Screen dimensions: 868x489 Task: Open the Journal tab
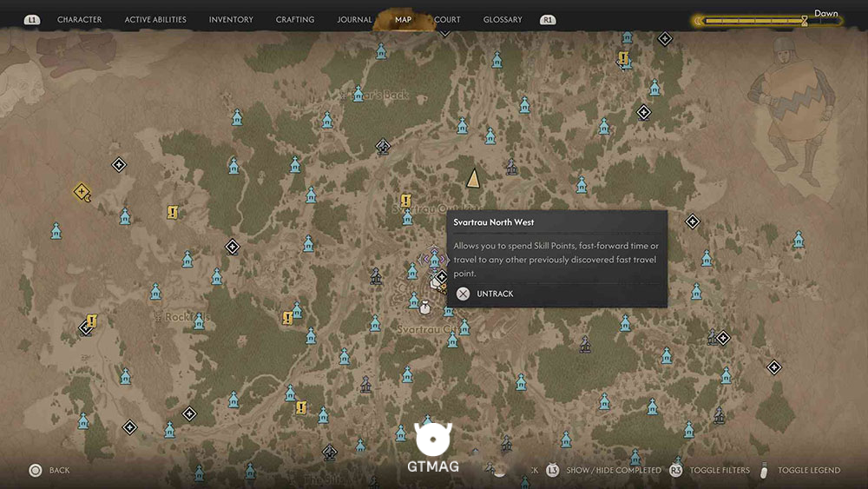click(x=354, y=19)
